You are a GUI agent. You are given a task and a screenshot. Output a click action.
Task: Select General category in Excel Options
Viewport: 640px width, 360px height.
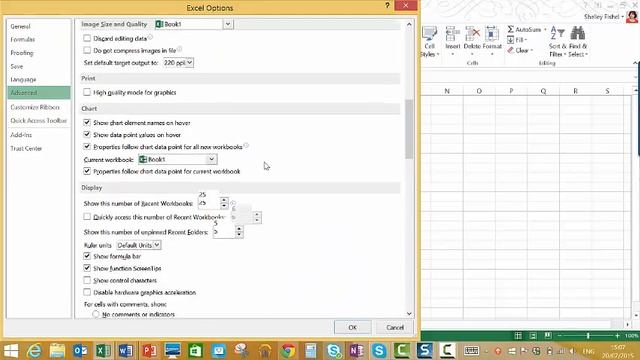[20, 26]
